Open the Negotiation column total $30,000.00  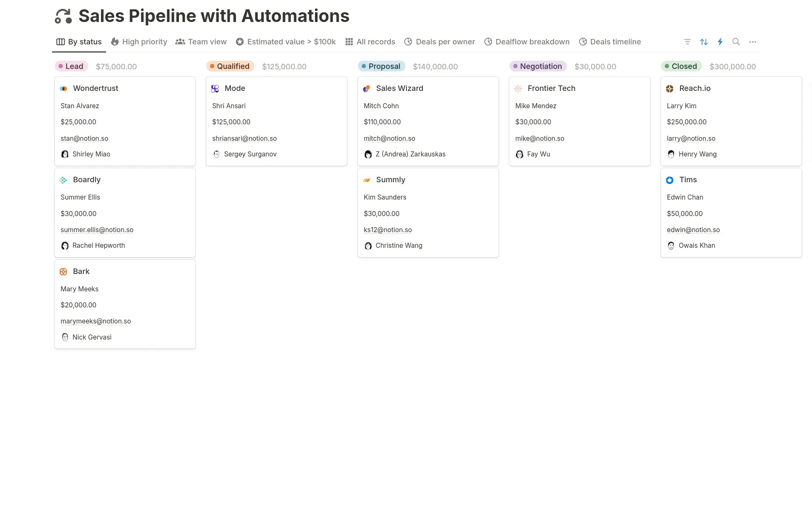coord(595,67)
